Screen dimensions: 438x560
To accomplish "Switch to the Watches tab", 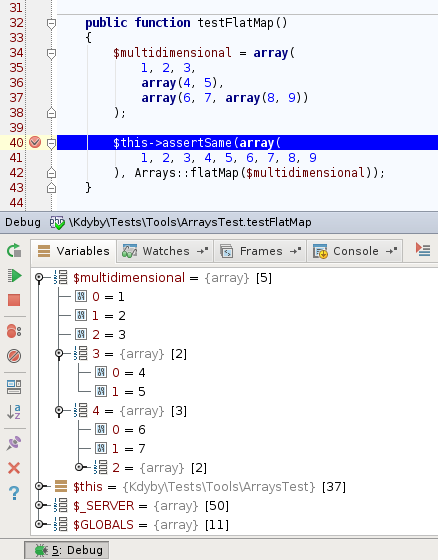I will (165, 251).
